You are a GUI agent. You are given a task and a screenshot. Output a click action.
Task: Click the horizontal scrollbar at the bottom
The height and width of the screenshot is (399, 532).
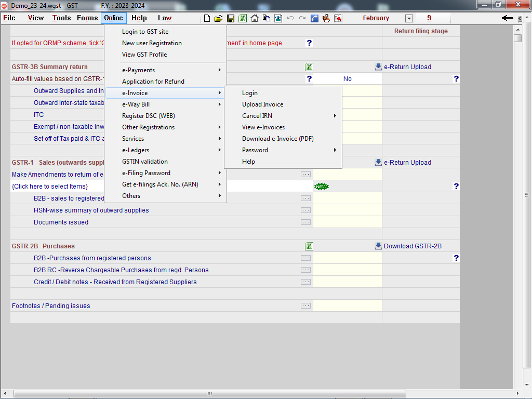click(208, 393)
